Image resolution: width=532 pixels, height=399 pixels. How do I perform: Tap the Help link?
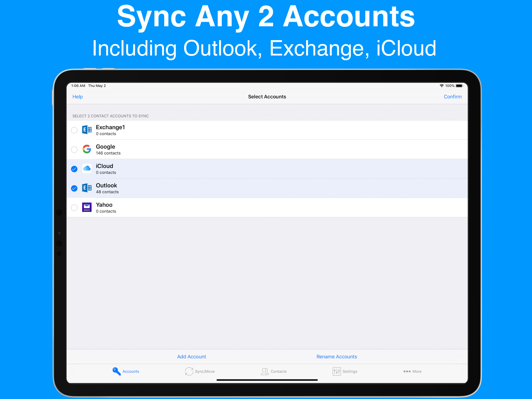pos(78,97)
